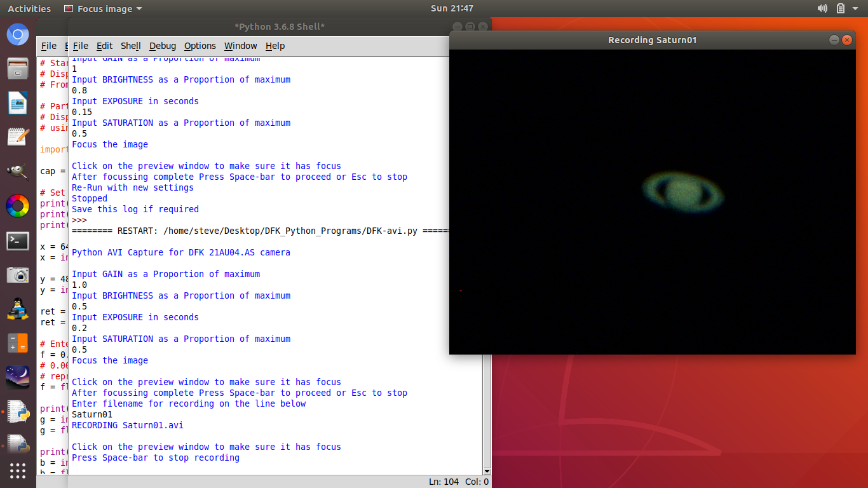Click the '>>>' shell prompt

click(x=79, y=220)
